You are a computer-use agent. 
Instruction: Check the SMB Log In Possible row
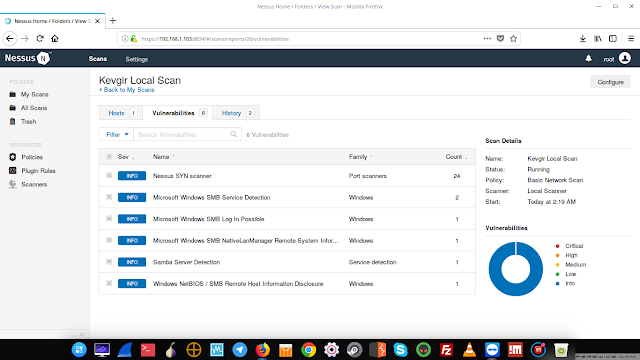click(x=109, y=219)
